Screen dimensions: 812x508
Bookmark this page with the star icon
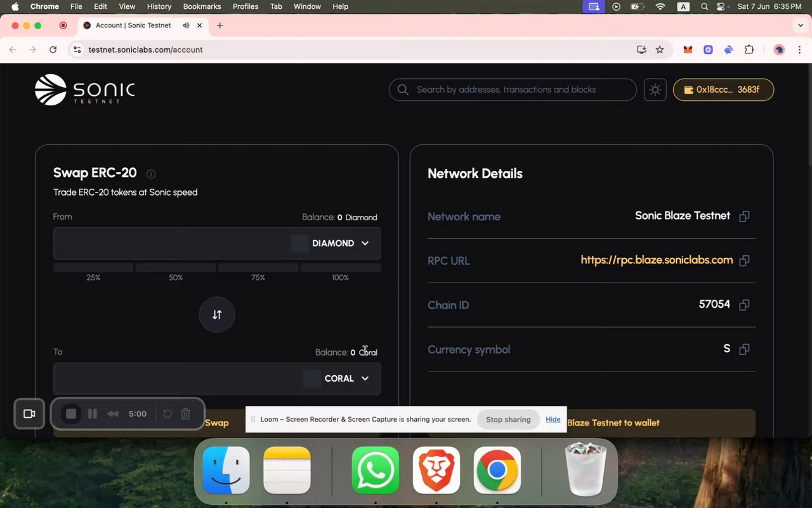660,50
